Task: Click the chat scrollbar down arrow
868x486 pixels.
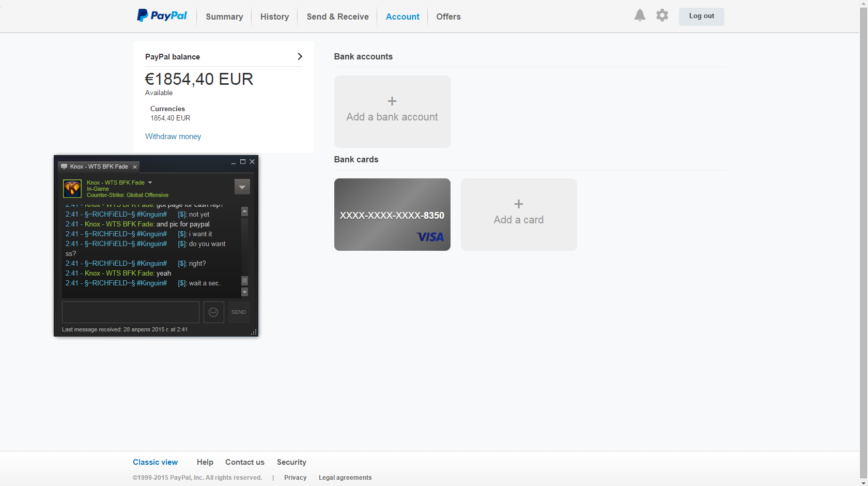Action: click(245, 292)
